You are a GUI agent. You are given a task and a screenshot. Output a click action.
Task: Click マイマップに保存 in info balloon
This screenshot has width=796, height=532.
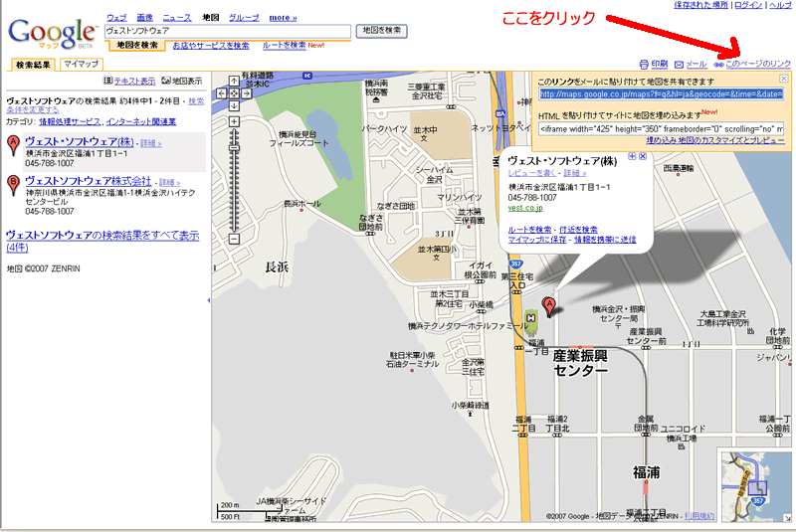[x=537, y=240]
